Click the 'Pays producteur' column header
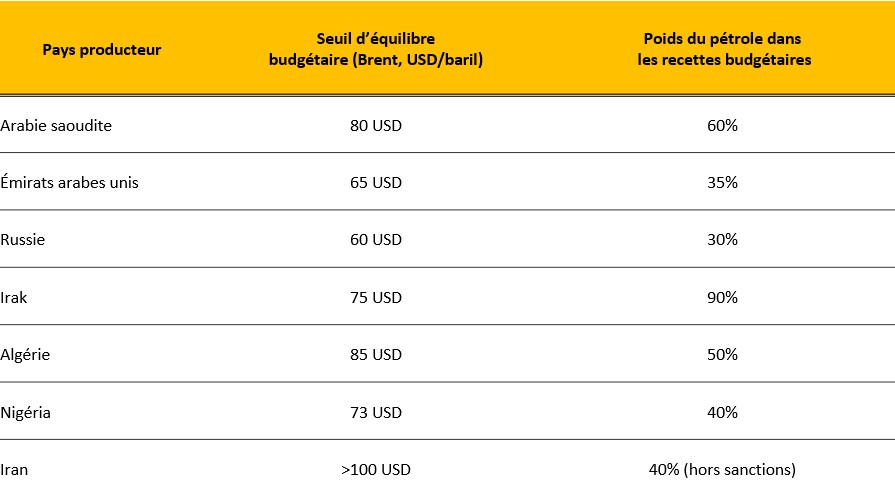Image resolution: width=895 pixels, height=495 pixels. 102,50
